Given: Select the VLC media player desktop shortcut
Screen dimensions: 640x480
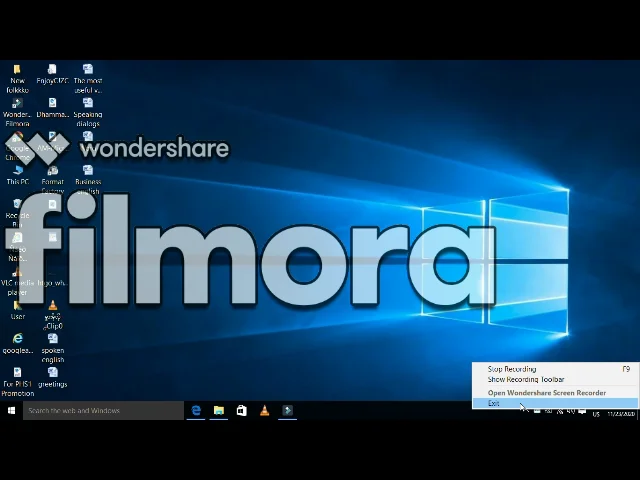Looking at the screenshot, I should (x=17, y=281).
